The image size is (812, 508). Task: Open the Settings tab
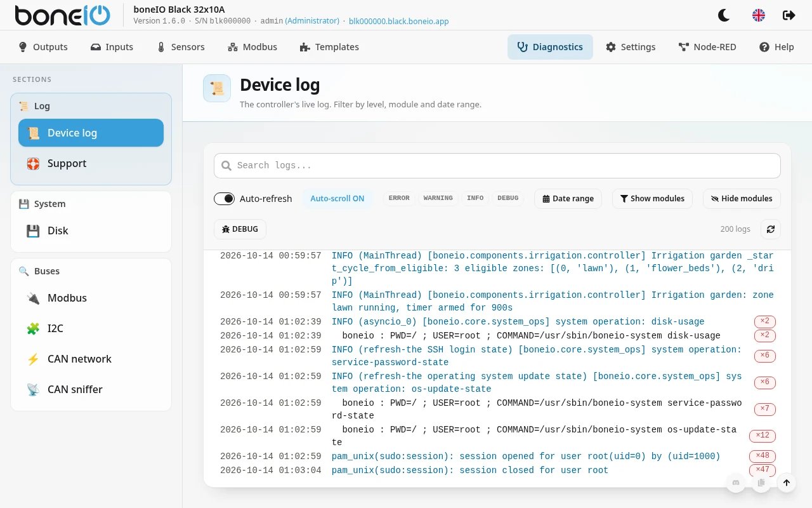coord(631,47)
